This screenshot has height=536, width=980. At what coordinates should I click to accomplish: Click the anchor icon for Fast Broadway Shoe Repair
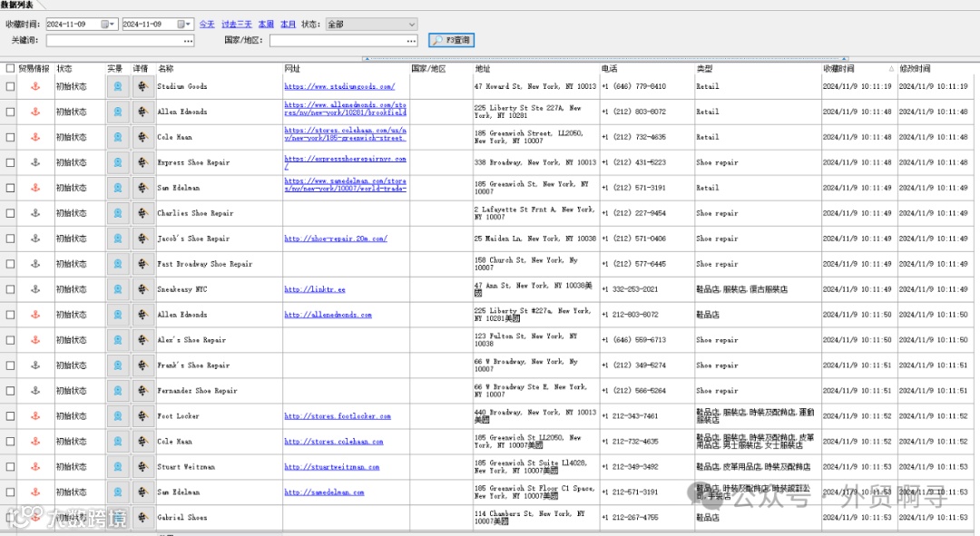tap(35, 264)
